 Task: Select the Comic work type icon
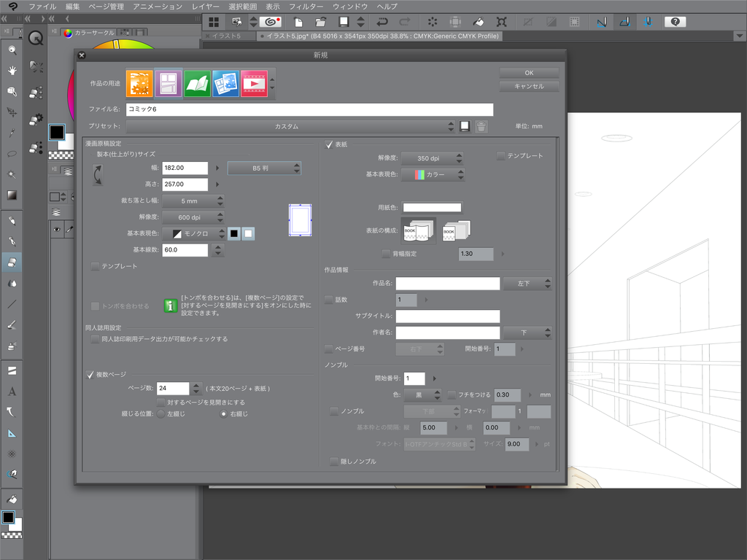tap(169, 83)
